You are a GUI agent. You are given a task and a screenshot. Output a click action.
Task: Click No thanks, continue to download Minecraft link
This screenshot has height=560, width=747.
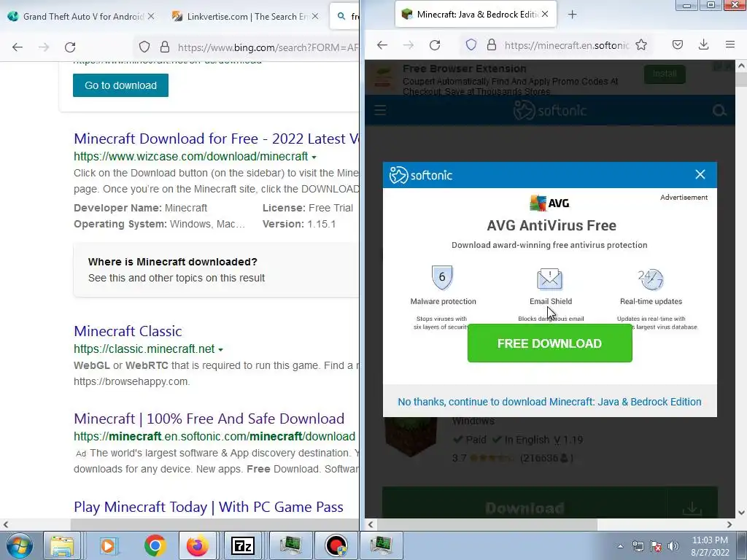(x=550, y=402)
